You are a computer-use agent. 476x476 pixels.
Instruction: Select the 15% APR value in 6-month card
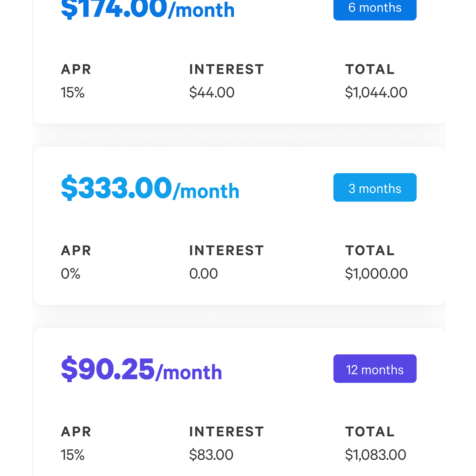(x=72, y=92)
